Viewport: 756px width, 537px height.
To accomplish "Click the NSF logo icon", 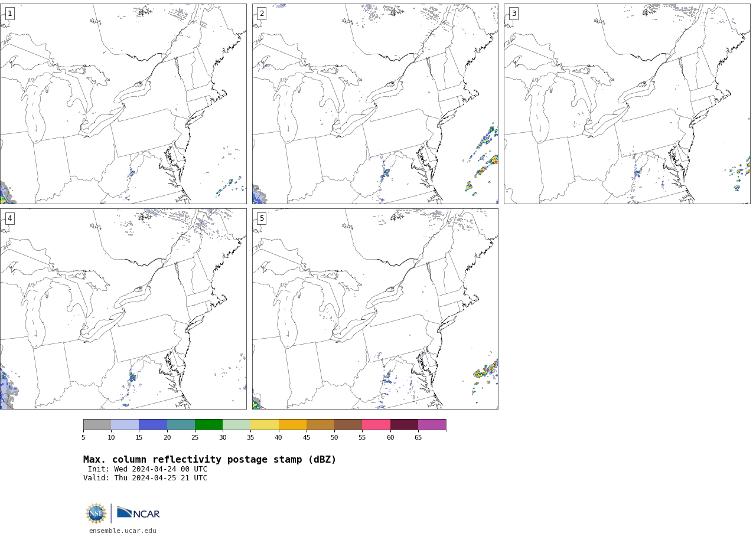I will 96,513.
